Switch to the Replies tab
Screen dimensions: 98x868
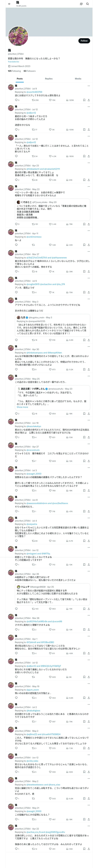click(x=49, y=79)
